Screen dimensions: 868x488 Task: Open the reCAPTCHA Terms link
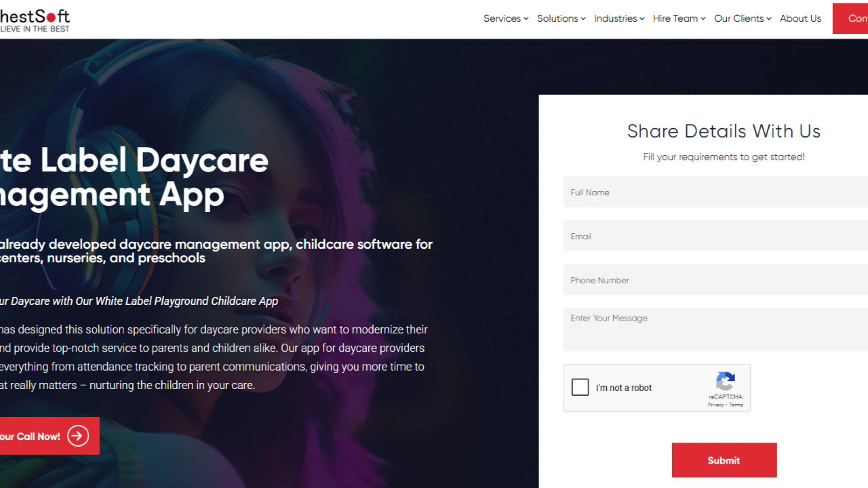pyautogui.click(x=736, y=405)
